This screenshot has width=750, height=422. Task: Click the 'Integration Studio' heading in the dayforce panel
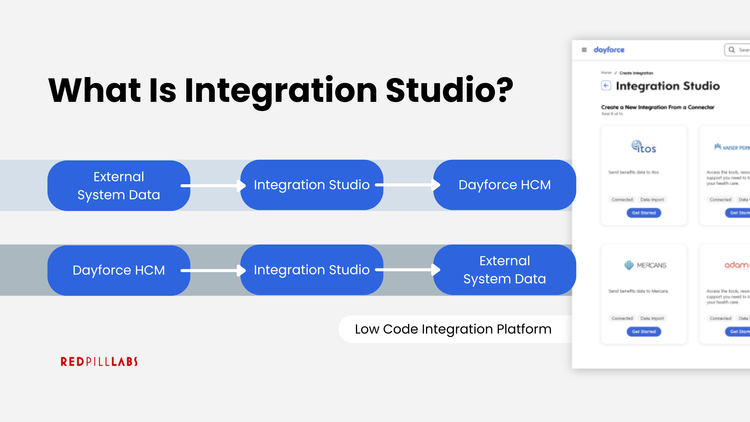(x=668, y=86)
